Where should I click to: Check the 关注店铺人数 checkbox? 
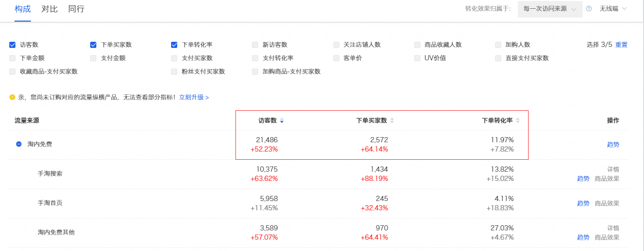pos(336,45)
